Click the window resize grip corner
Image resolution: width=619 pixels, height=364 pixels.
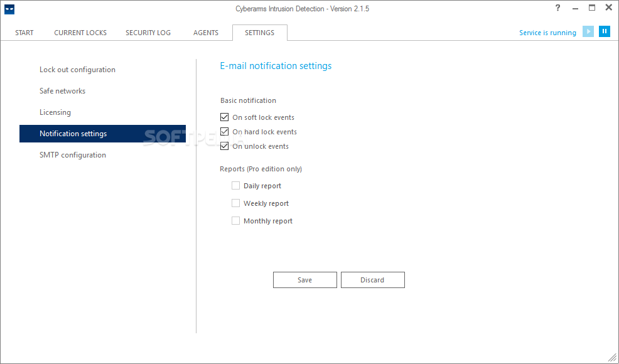coord(612,357)
